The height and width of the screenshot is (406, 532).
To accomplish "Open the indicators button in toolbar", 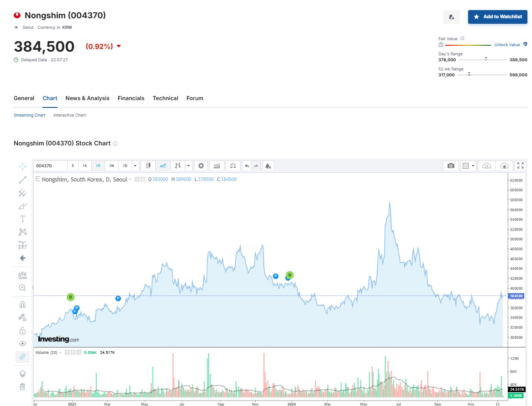I will coord(216,166).
